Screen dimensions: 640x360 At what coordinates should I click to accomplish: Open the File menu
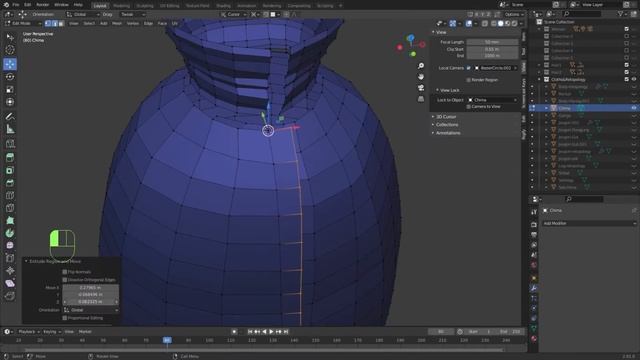(x=16, y=5)
